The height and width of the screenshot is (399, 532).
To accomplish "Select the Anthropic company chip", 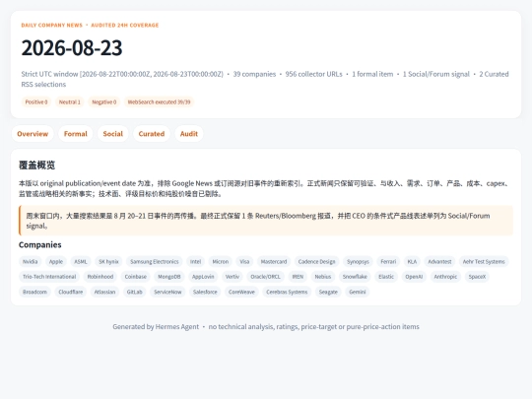I will click(x=446, y=277).
